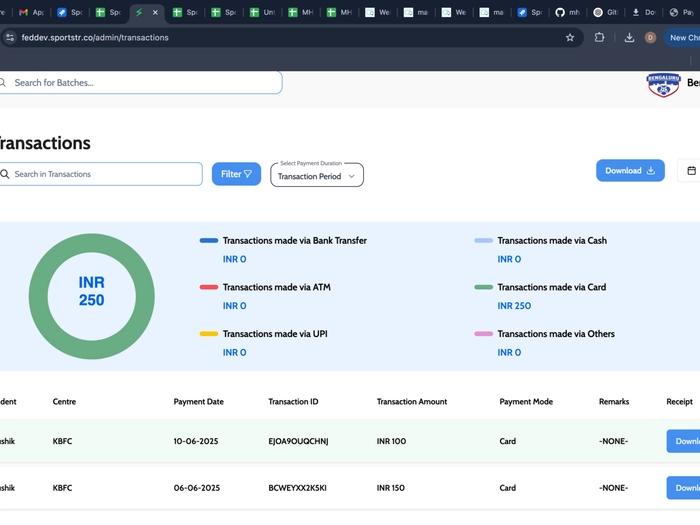The image size is (700, 525).
Task: Click the green Card legend swatch
Action: [483, 287]
